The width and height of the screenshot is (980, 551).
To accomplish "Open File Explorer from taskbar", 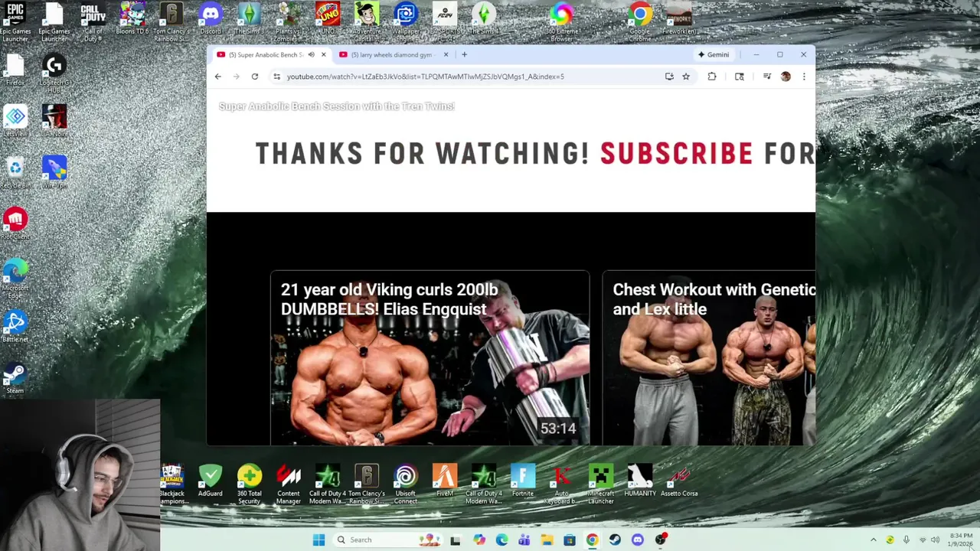I will (547, 540).
